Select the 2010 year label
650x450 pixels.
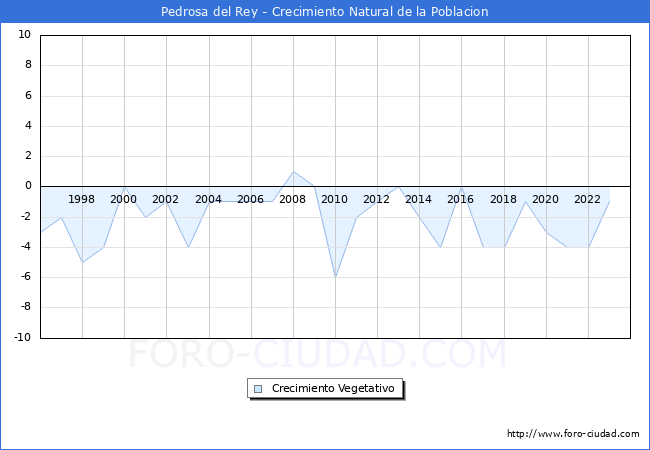[334, 199]
